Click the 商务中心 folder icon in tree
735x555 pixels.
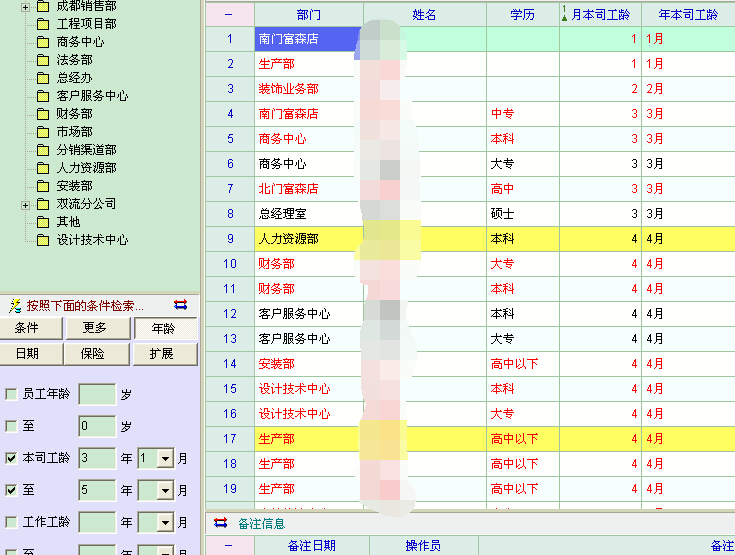(x=43, y=42)
